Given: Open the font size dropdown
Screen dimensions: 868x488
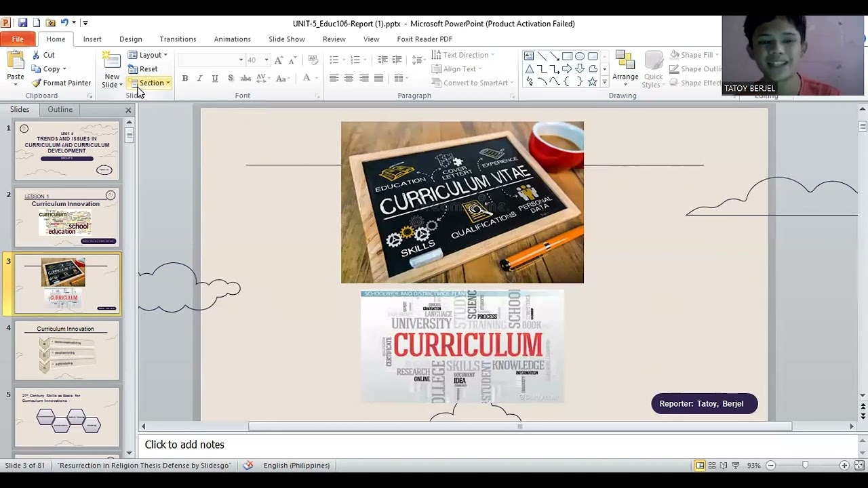Looking at the screenshot, I should click(x=266, y=60).
